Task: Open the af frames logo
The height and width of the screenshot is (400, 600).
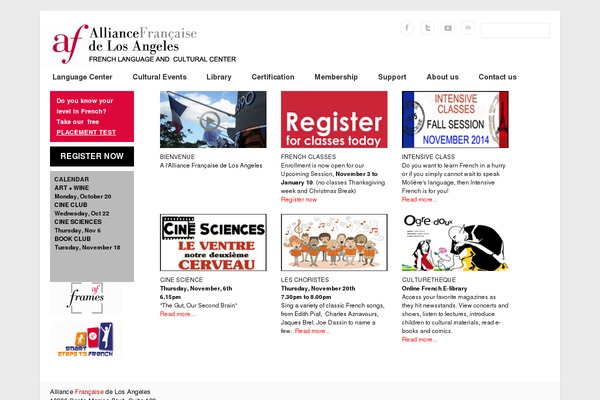Action: (87, 298)
